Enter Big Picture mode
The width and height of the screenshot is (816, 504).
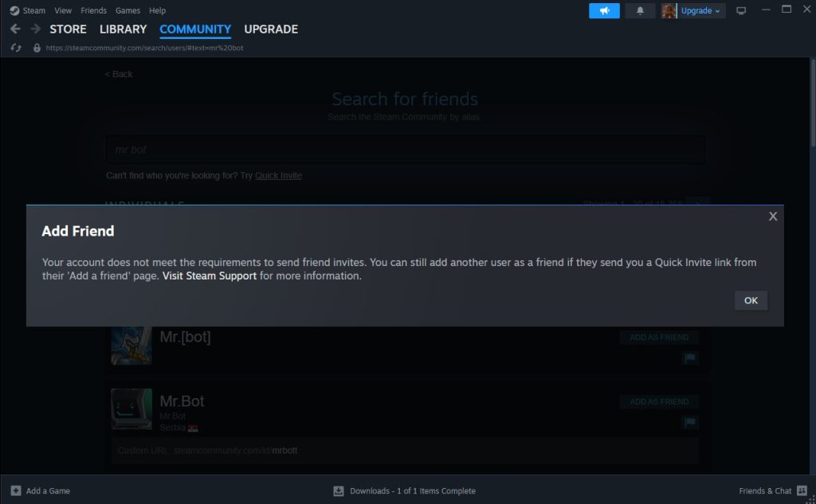[x=741, y=9]
